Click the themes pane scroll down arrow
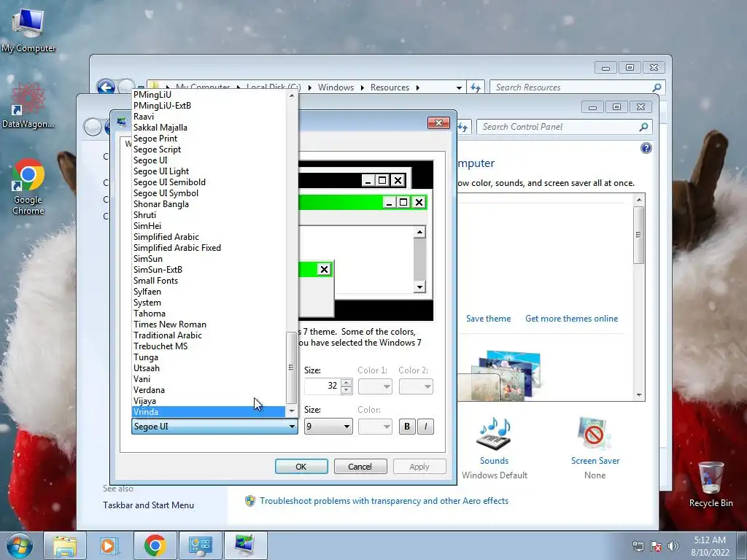Image resolution: width=747 pixels, height=560 pixels. (x=639, y=395)
